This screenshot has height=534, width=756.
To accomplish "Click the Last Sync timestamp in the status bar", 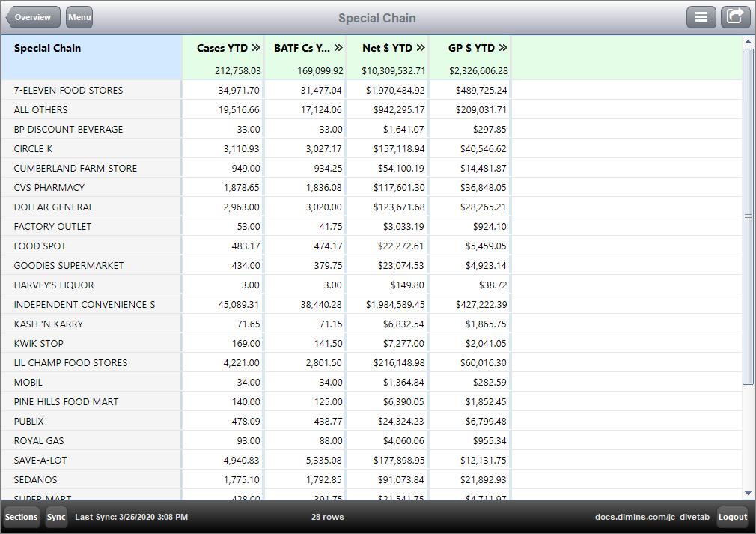I will [x=129, y=517].
